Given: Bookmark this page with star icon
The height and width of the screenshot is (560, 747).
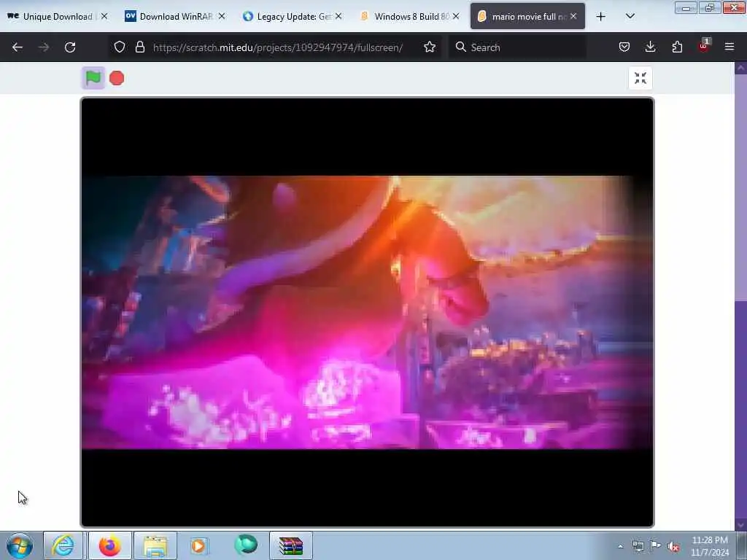Looking at the screenshot, I should 429,47.
